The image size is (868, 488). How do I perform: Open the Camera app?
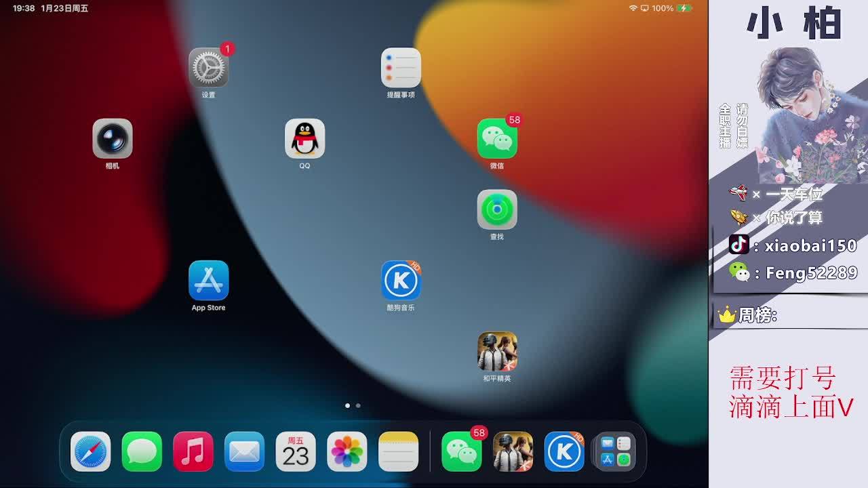[113, 139]
